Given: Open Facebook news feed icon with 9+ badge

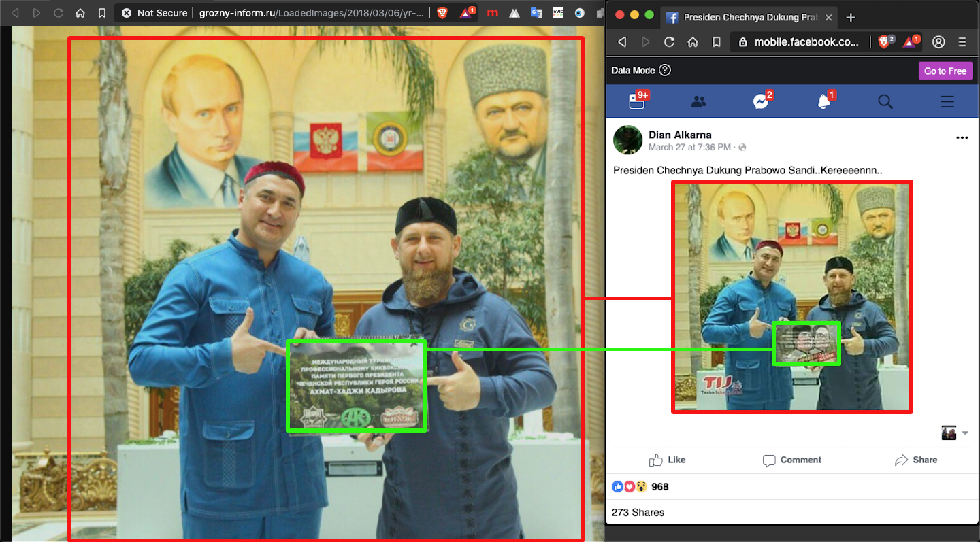Looking at the screenshot, I should click(636, 101).
